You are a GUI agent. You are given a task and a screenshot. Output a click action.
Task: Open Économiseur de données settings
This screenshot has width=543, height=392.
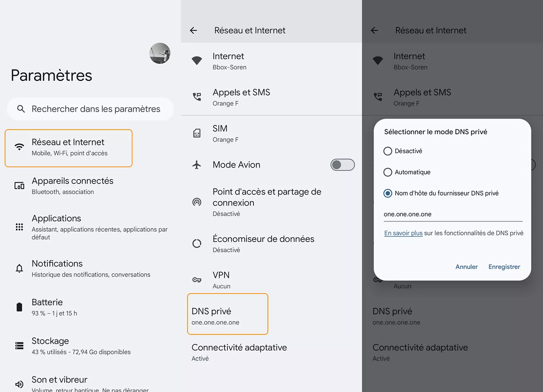click(263, 244)
